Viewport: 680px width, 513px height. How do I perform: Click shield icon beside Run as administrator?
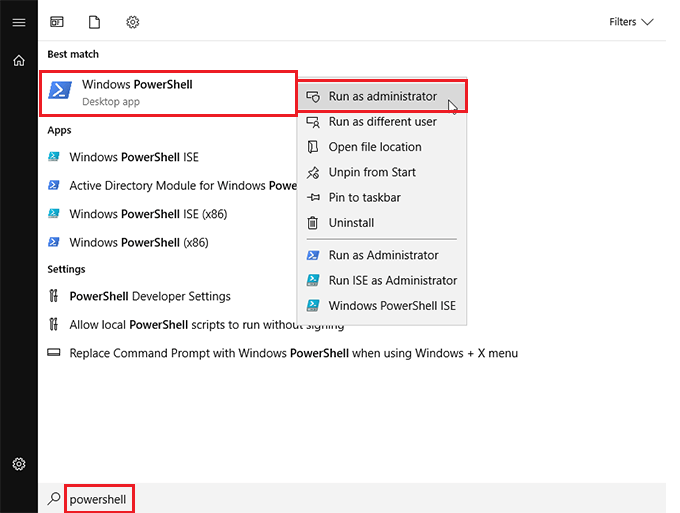pos(313,96)
